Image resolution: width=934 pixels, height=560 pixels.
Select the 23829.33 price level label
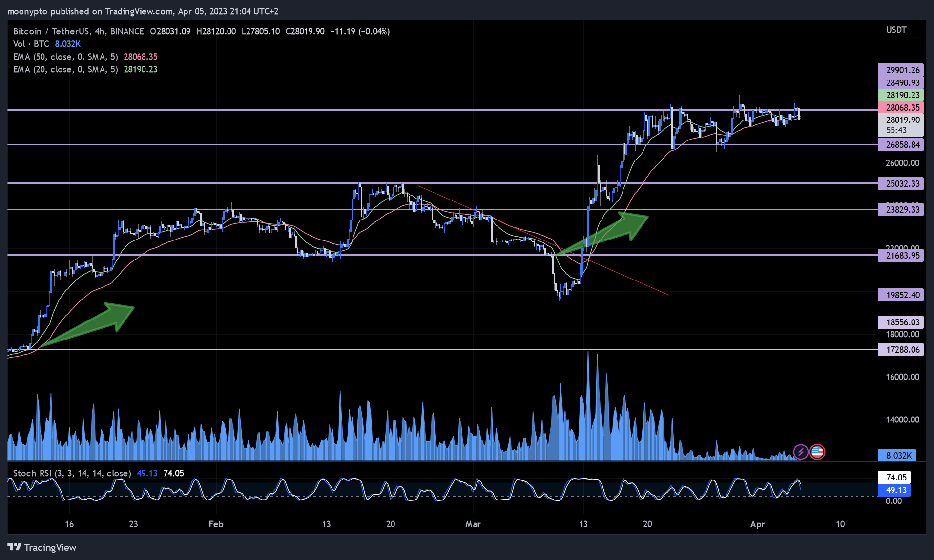pyautogui.click(x=901, y=210)
